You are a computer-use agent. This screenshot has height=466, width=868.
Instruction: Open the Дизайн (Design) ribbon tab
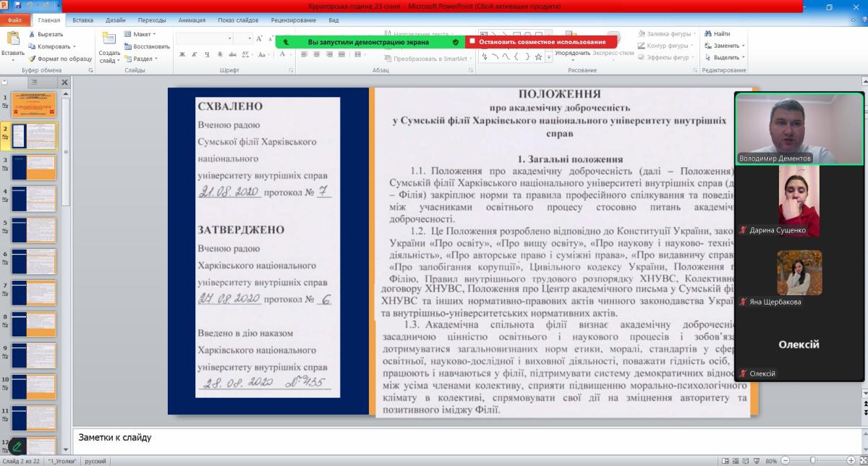click(116, 21)
